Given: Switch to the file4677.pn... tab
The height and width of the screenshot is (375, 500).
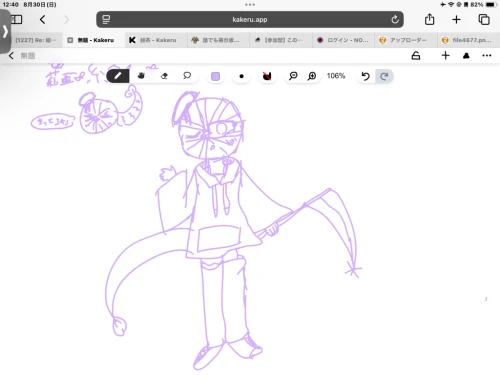Looking at the screenshot, I should (468, 40).
